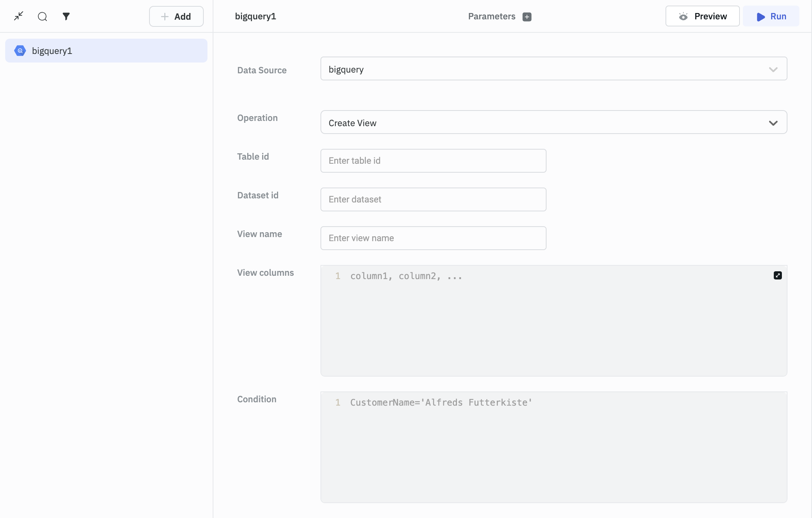Click the plus icon next to Parameters
Viewport: 812px width, 518px height.
527,17
